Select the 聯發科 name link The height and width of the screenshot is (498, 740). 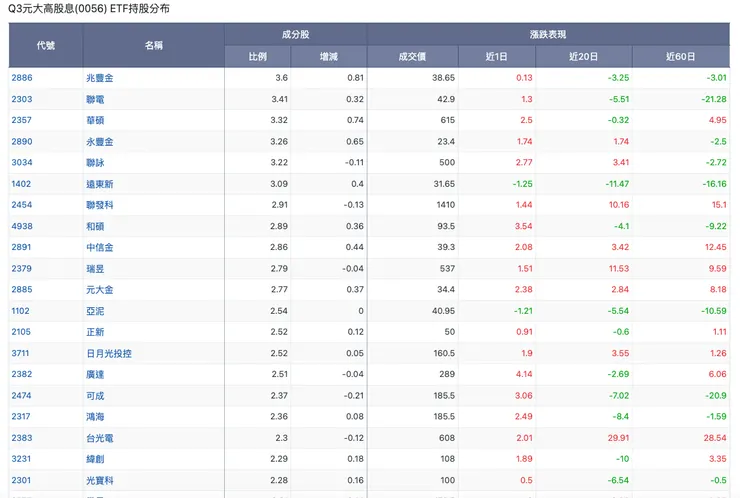click(100, 205)
